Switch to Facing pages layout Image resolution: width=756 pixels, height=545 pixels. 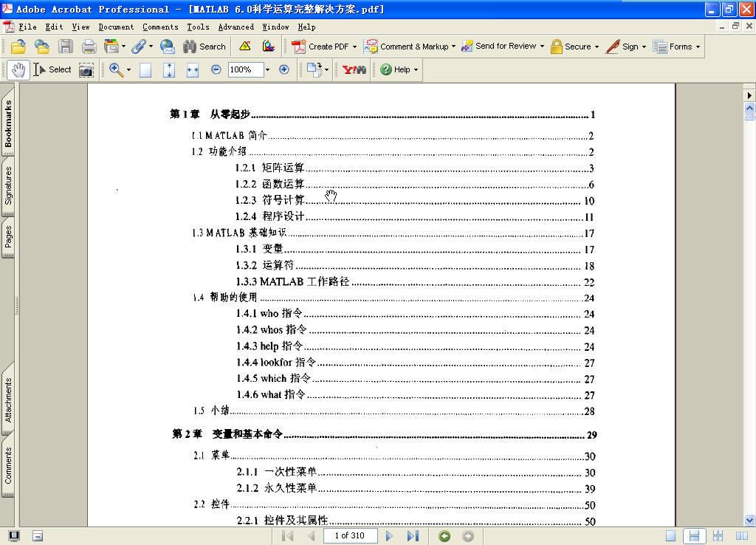(741, 536)
